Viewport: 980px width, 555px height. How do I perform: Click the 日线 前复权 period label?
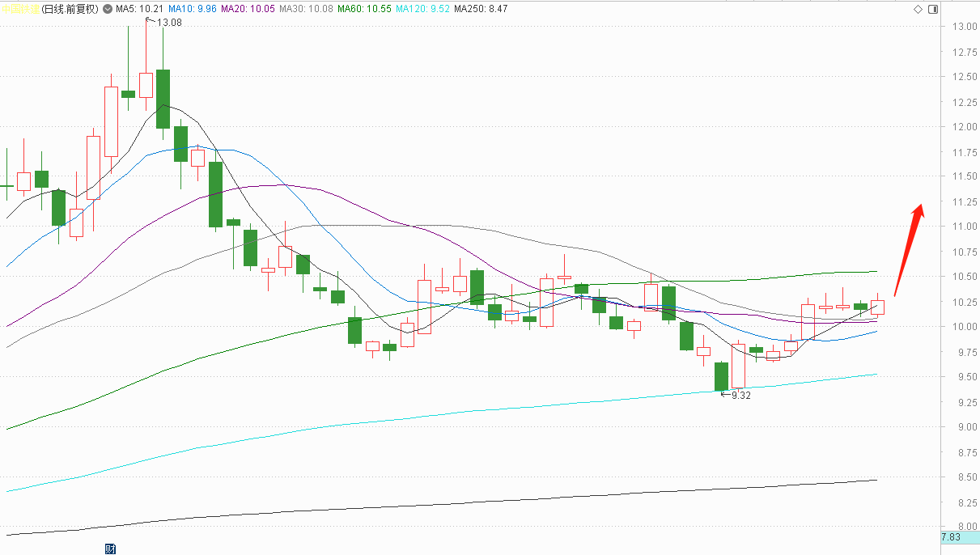[x=70, y=10]
